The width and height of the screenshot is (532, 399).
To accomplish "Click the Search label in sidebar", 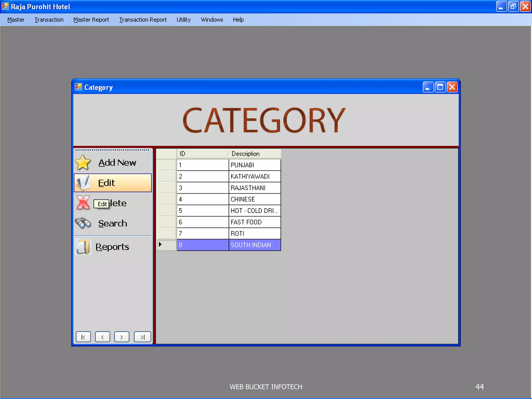I will pos(112,223).
